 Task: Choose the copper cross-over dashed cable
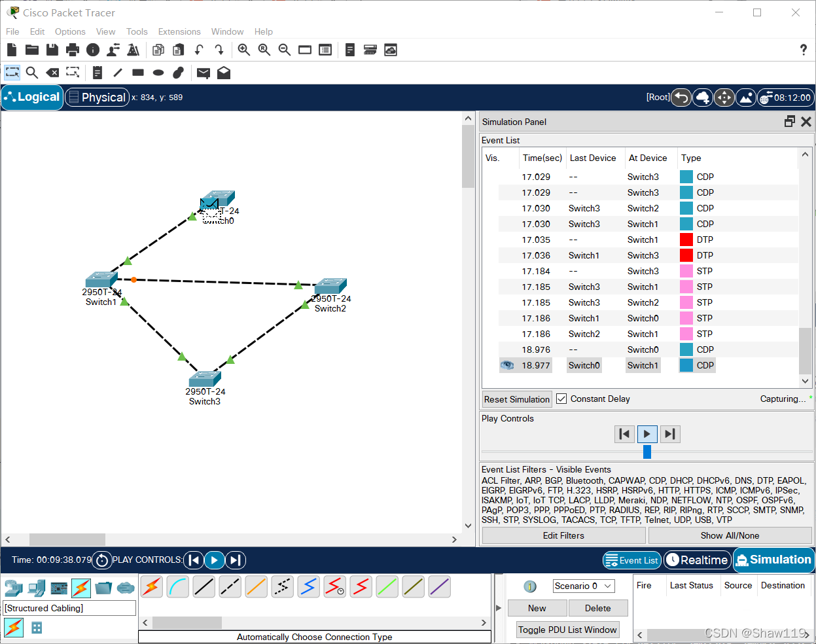click(x=230, y=586)
